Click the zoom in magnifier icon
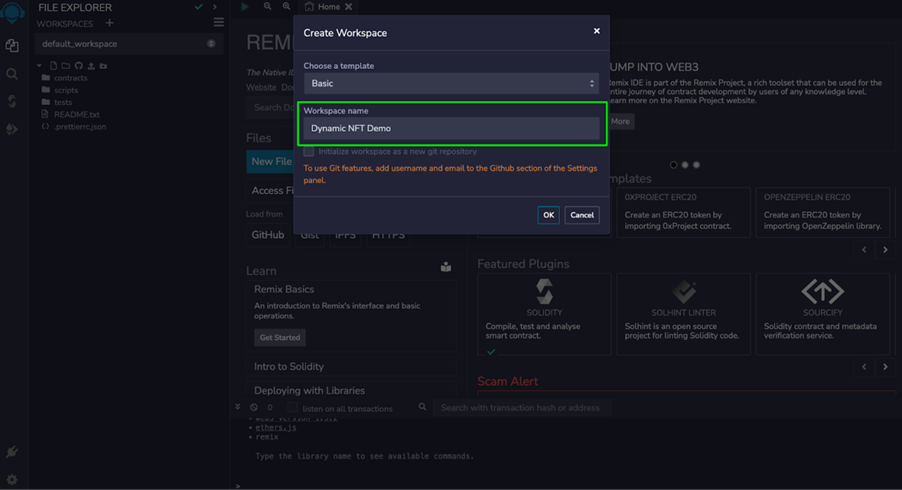The height and width of the screenshot is (490, 902). (286, 6)
